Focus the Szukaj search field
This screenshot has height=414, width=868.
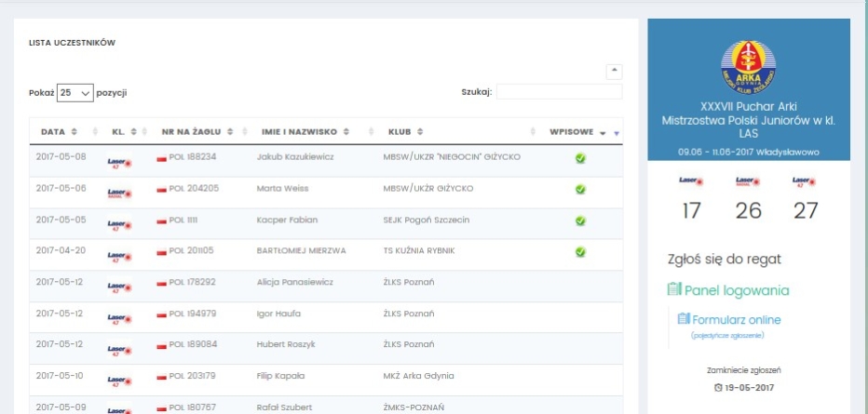pos(559,92)
